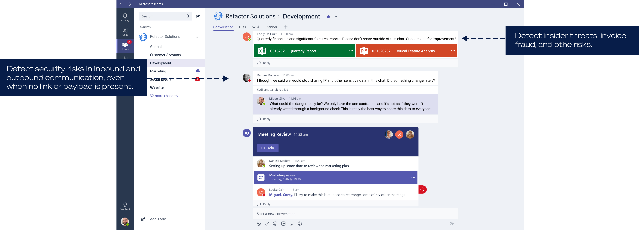Screen dimensions: 644x230
Task: Open the Feedback lightbulb in the sidebar
Action: pyautogui.click(x=125, y=206)
